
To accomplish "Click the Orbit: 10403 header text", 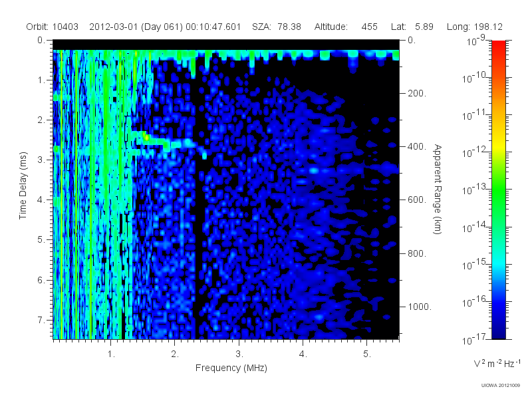I will tap(52, 27).
